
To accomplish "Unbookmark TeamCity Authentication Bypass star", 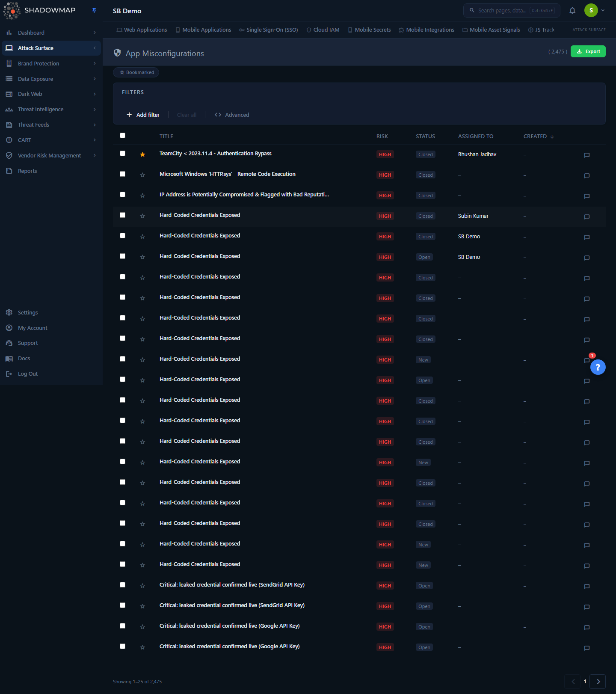I will (142, 154).
